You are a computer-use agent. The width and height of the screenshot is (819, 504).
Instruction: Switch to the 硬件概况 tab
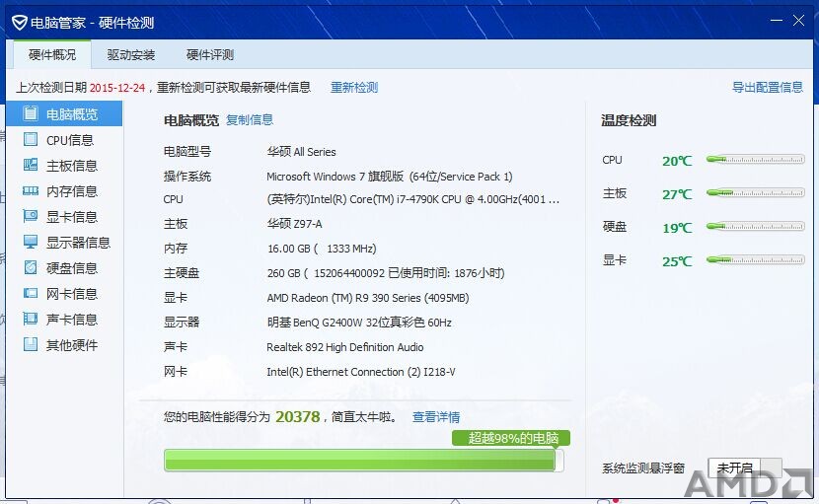click(x=52, y=54)
